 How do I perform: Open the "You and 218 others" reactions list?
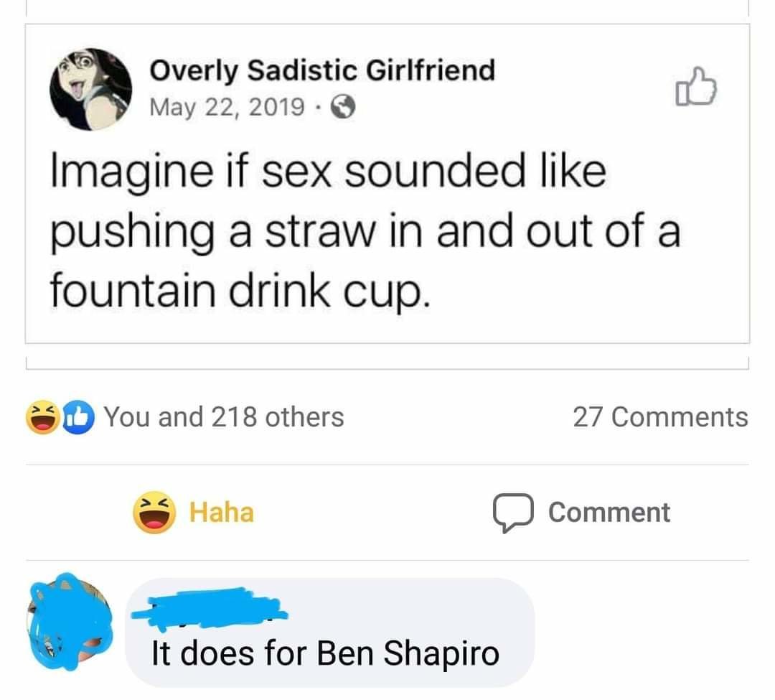224,416
